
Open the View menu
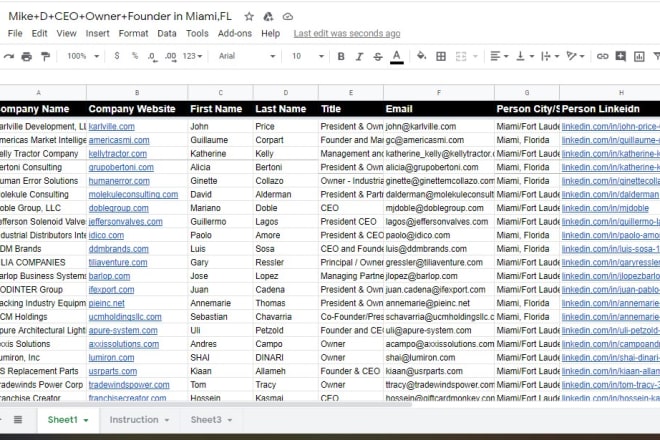point(67,33)
